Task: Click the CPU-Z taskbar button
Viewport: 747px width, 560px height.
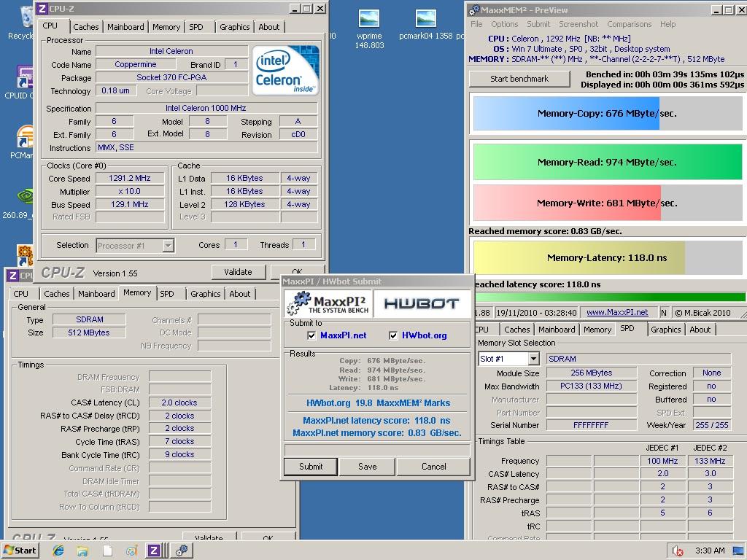Action: [153, 551]
